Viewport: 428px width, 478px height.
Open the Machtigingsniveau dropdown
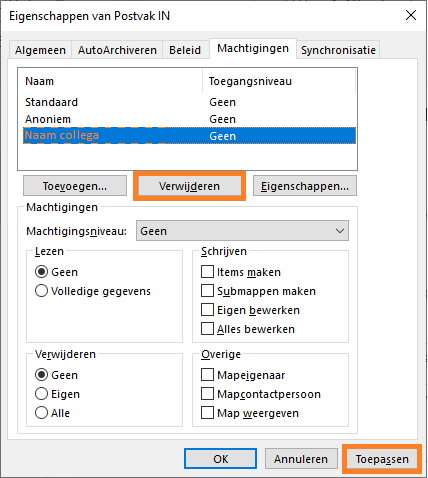click(x=242, y=231)
